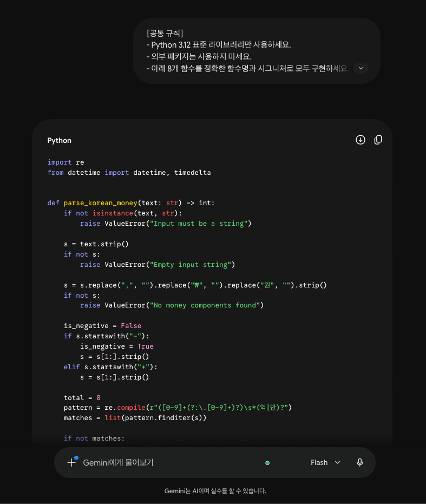
Task: Click the 'if not isinstance(text, str)' line
Action: tap(123, 213)
